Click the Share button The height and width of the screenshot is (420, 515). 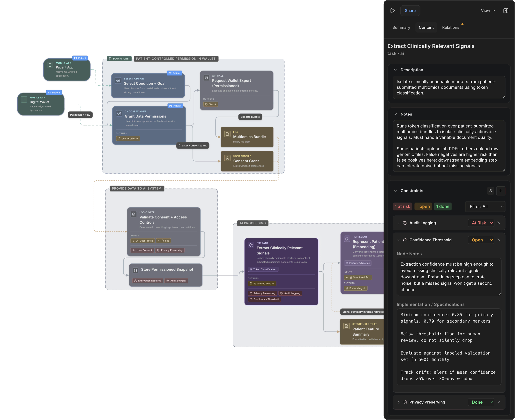410,11
